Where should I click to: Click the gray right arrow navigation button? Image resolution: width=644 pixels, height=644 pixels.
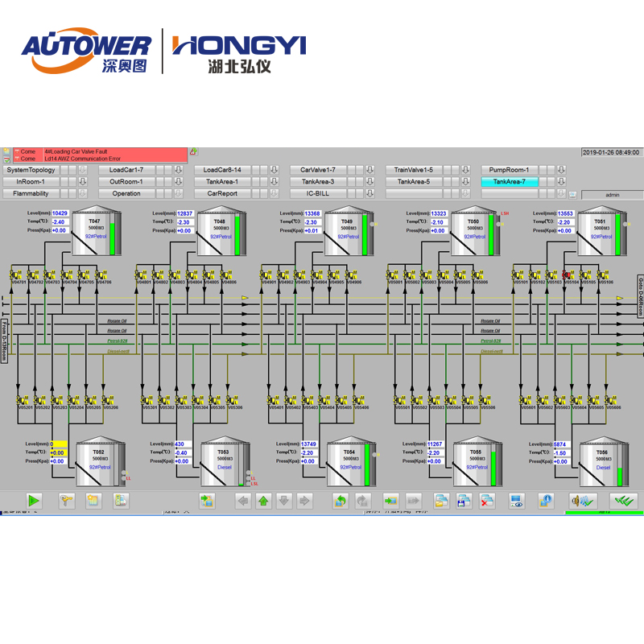click(305, 501)
